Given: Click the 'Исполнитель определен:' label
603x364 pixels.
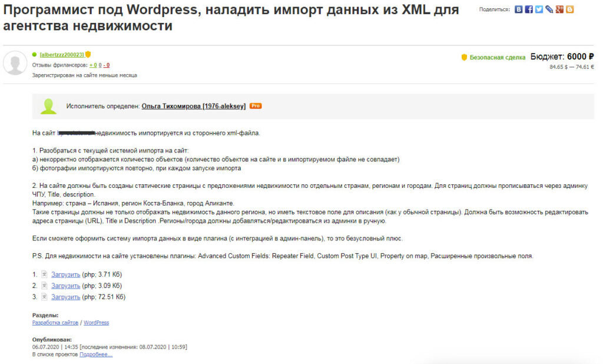Looking at the screenshot, I should tap(102, 106).
